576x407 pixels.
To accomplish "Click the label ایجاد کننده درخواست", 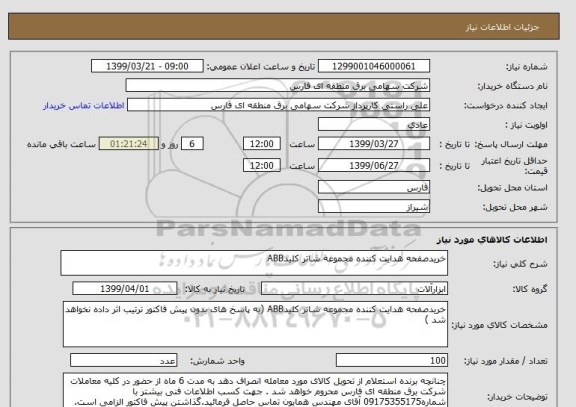I will click(506, 106).
